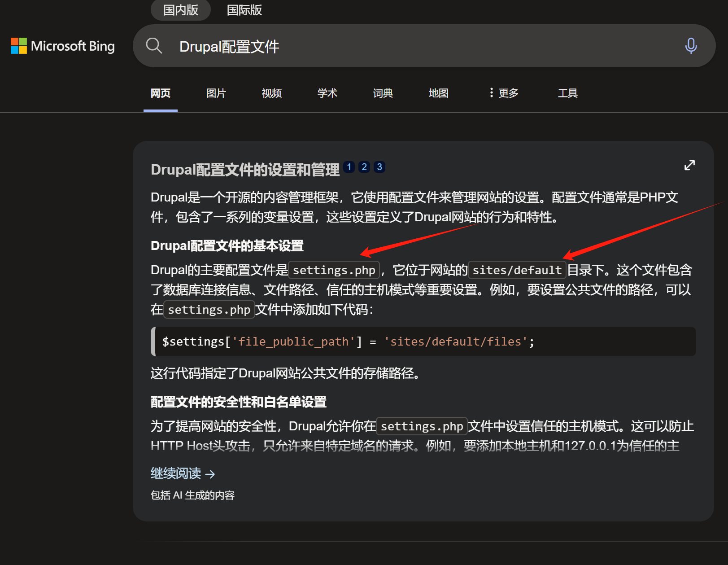
Task: Open citation reference 3
Action: click(379, 167)
